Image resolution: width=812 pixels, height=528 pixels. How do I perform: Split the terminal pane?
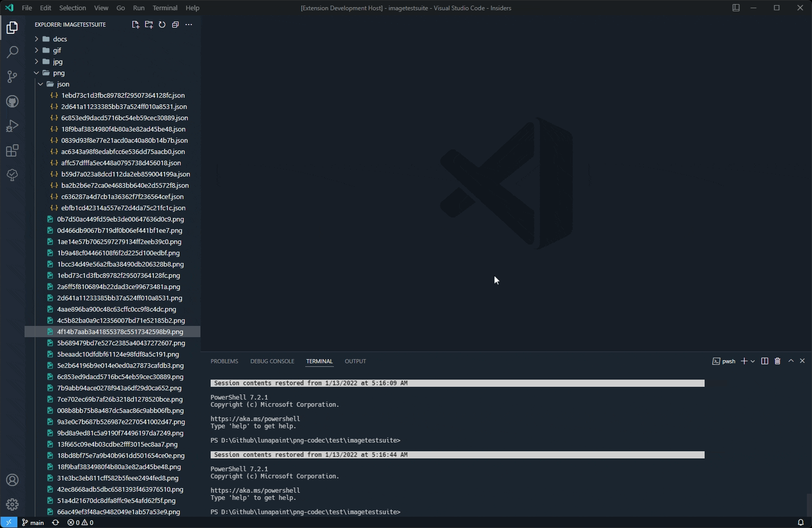point(764,361)
